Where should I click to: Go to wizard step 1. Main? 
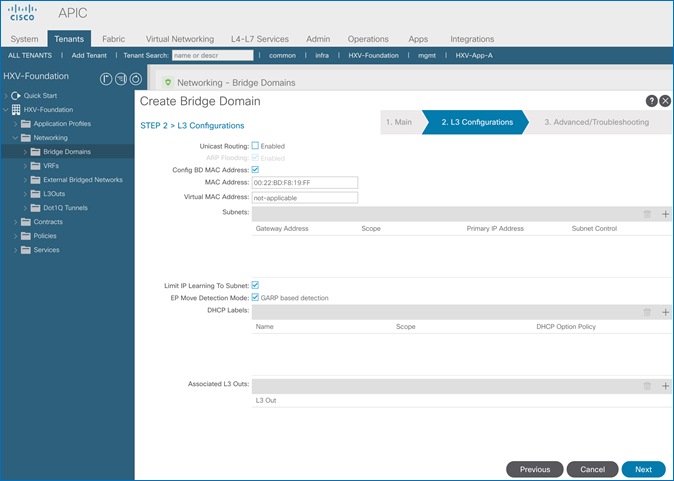coord(399,122)
